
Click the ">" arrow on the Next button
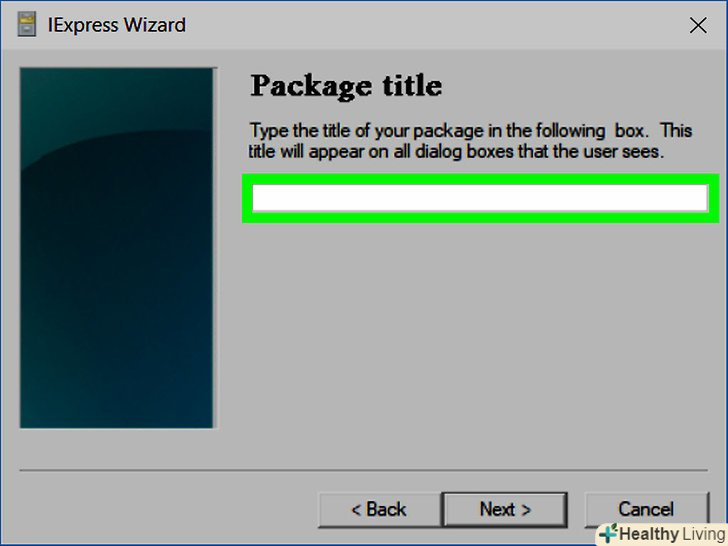pos(526,510)
